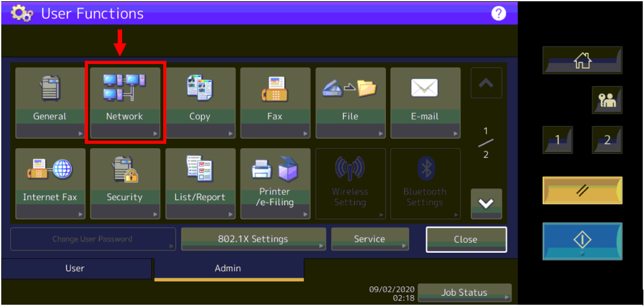
Task: Open the Service menu button
Action: click(369, 239)
